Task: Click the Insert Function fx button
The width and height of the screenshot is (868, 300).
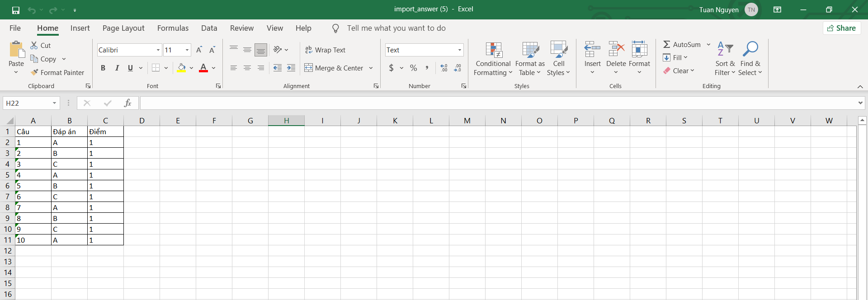Action: click(127, 103)
